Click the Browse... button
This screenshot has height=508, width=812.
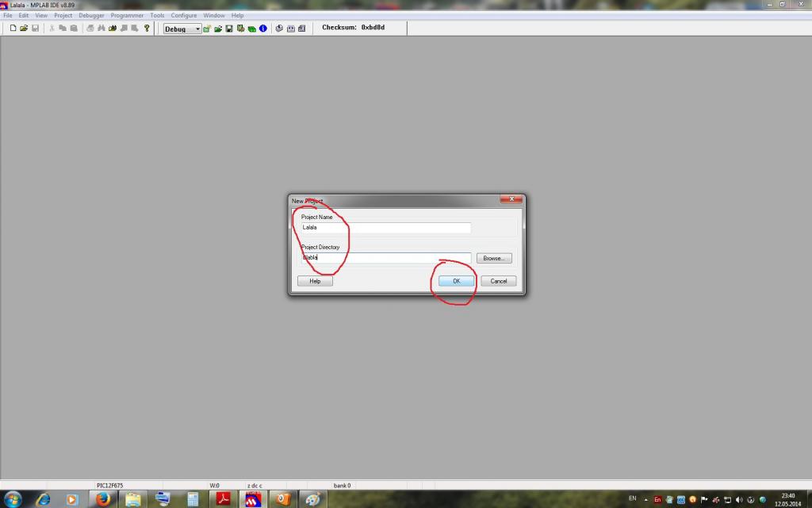pos(494,258)
